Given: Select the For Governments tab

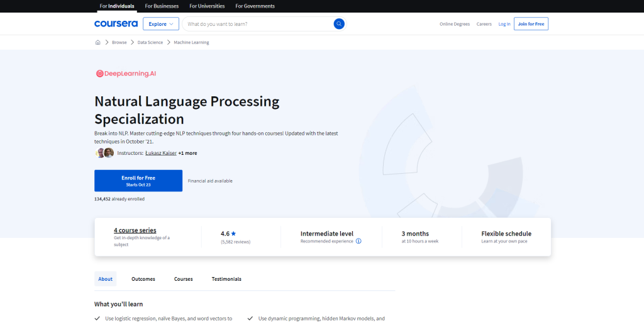Looking at the screenshot, I should (x=255, y=6).
